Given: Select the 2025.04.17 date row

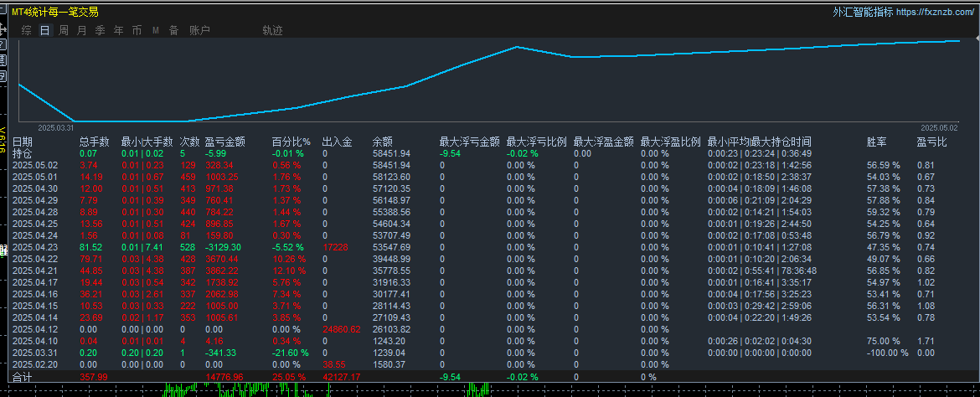Looking at the screenshot, I should click(x=35, y=282).
